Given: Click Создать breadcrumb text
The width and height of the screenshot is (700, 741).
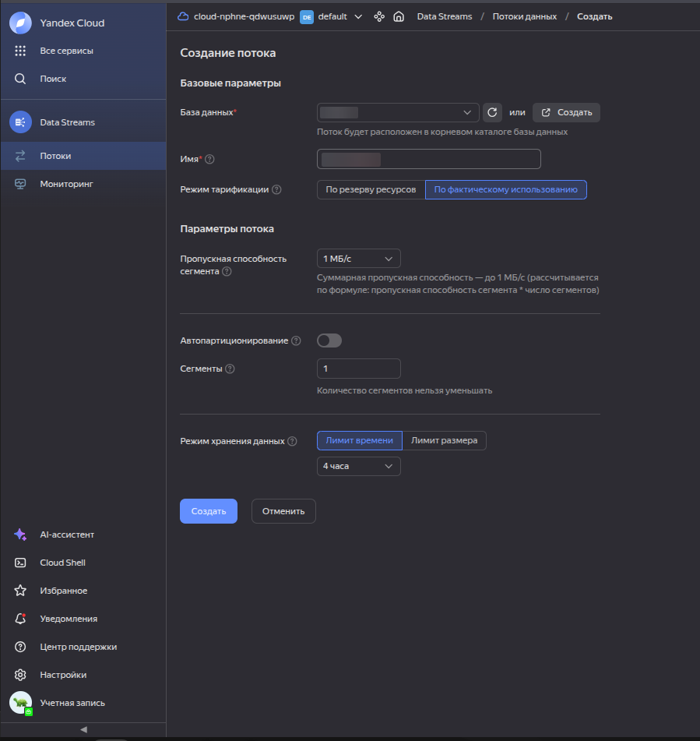Looking at the screenshot, I should 594,16.
